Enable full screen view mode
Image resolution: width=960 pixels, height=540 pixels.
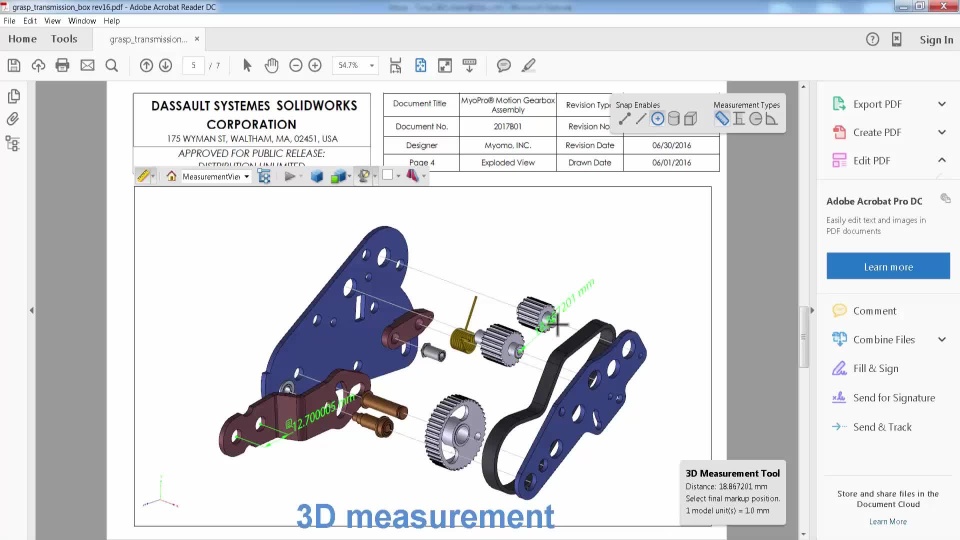[445, 66]
